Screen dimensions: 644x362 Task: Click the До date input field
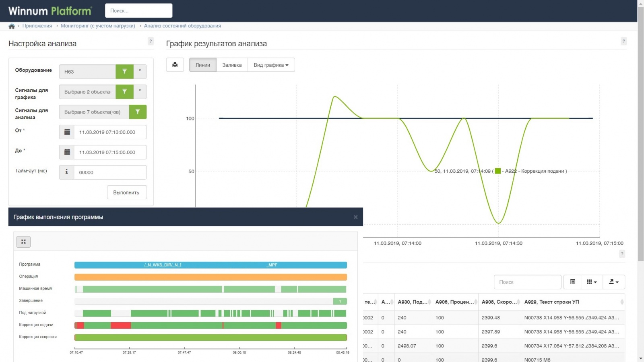(x=110, y=152)
